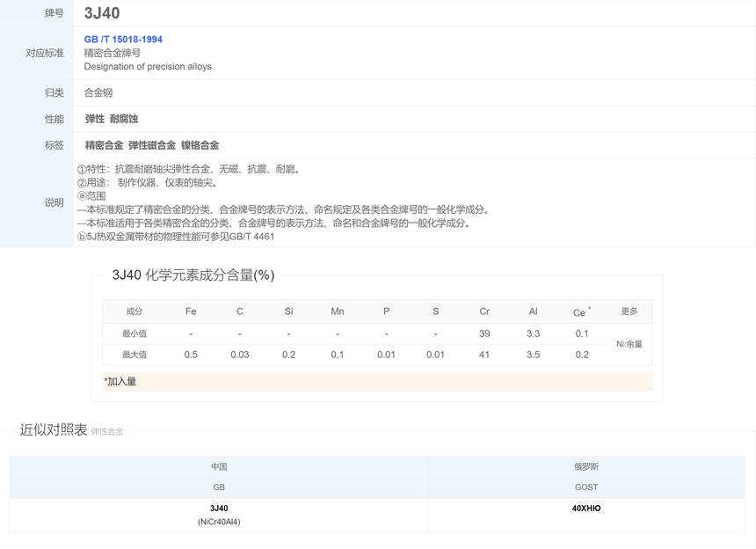Click the 弹性 property tag
The width and height of the screenshot is (756, 549).
coord(95,119)
